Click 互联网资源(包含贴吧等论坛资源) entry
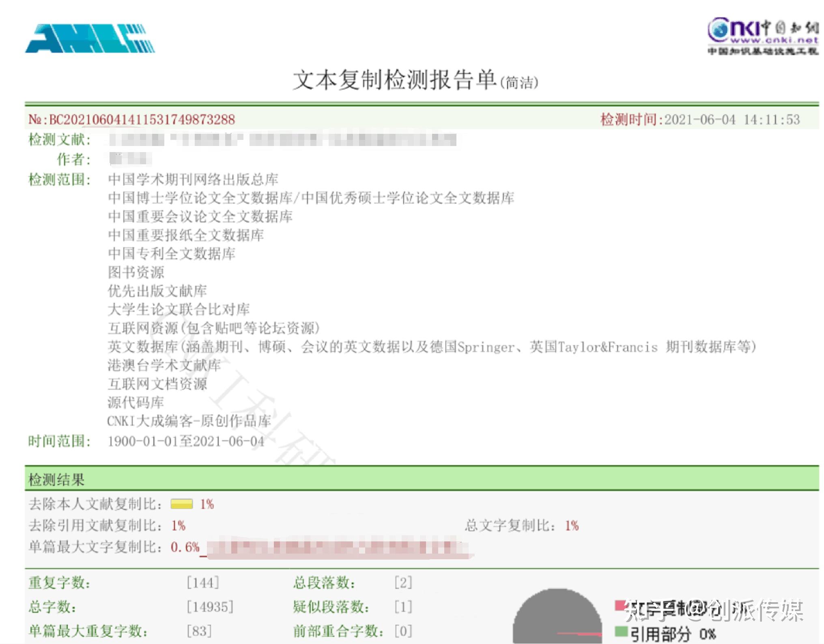This screenshot has width=824, height=644. tap(214, 328)
